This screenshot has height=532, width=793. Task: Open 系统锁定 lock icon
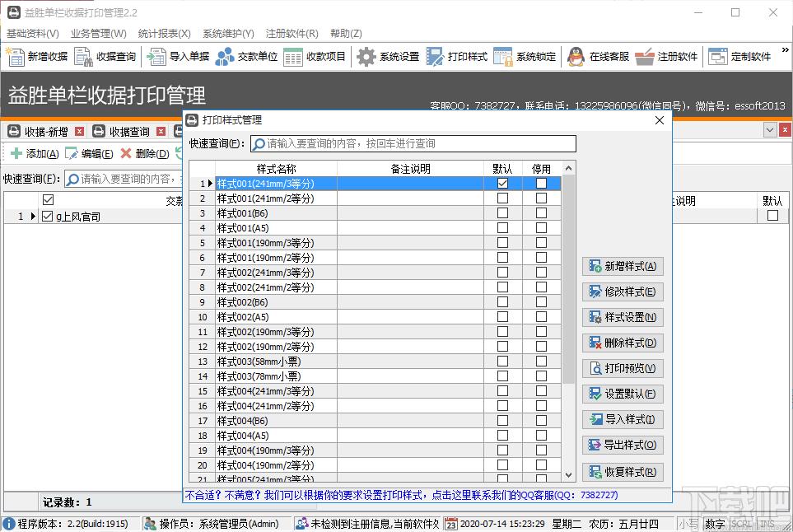[502, 57]
